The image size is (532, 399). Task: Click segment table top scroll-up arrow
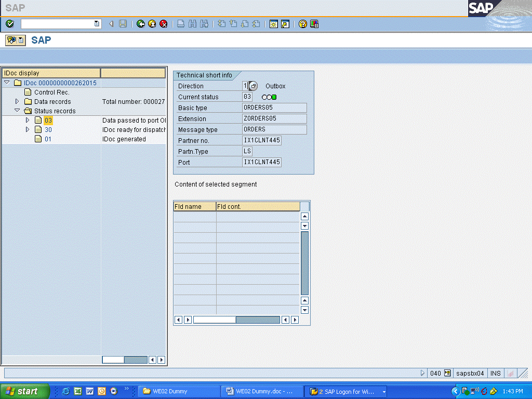pyautogui.click(x=304, y=217)
